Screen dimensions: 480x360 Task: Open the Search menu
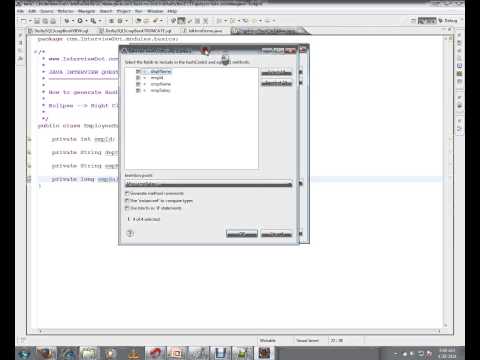[106, 11]
